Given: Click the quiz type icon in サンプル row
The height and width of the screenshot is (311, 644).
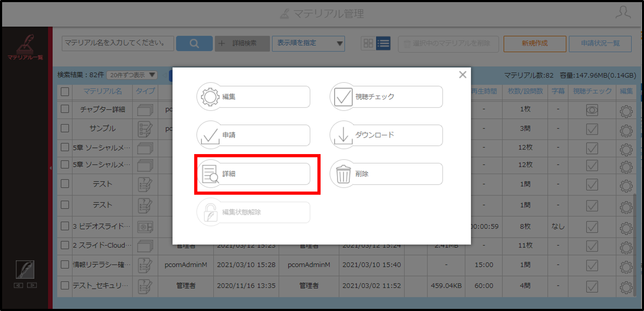Looking at the screenshot, I should (x=145, y=129).
